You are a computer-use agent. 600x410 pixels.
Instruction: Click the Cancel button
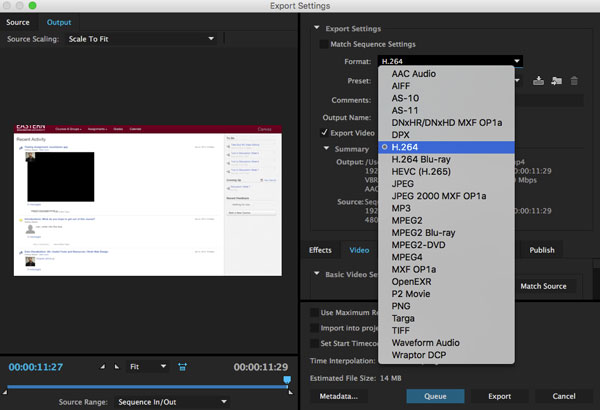click(564, 396)
